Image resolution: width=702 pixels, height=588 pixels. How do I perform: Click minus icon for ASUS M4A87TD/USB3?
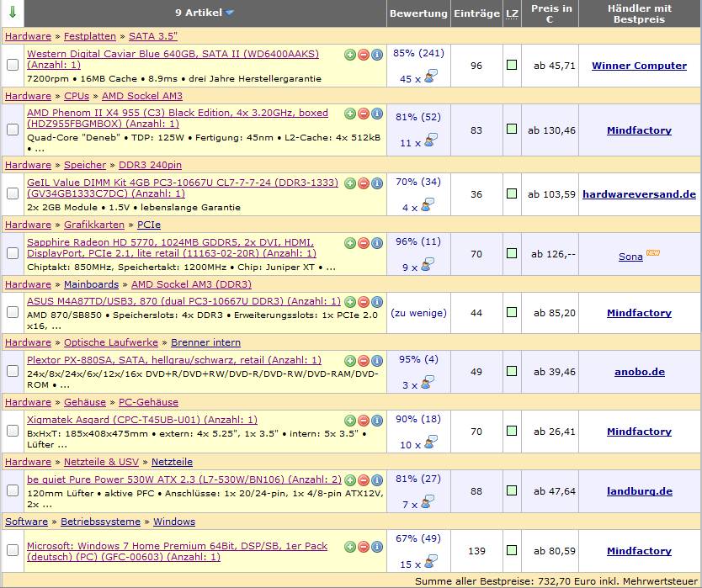click(x=364, y=302)
